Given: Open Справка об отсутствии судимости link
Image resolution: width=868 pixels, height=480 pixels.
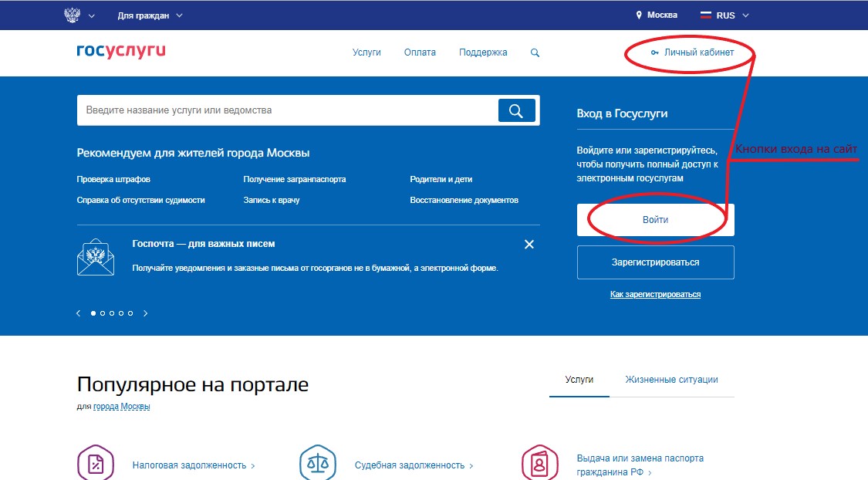Looking at the screenshot, I should pyautogui.click(x=140, y=200).
